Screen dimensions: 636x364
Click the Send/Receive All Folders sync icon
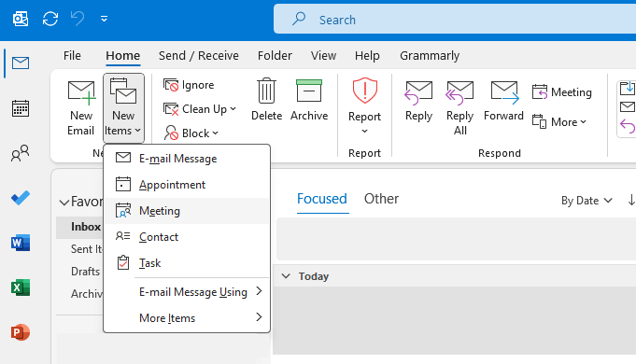click(x=50, y=19)
